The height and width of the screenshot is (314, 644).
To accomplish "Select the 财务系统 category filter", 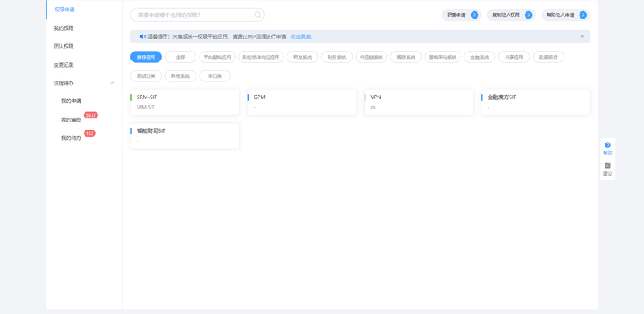I will click(336, 56).
